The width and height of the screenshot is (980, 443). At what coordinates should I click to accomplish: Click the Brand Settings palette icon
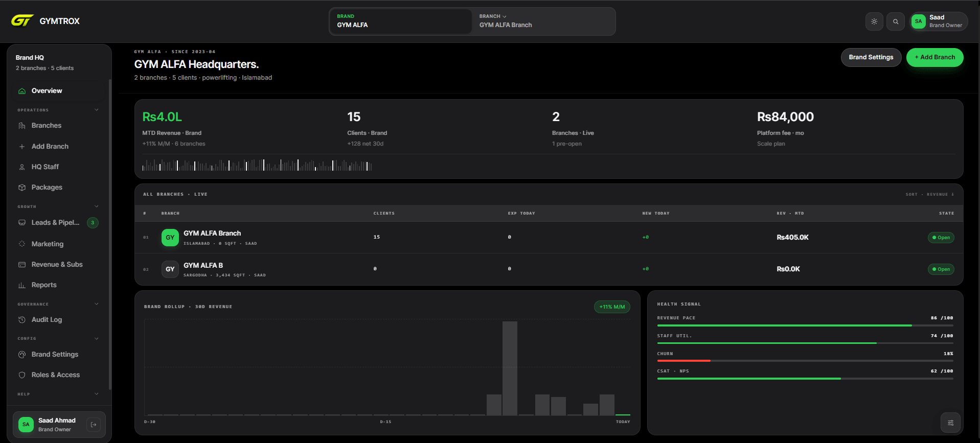click(x=22, y=355)
